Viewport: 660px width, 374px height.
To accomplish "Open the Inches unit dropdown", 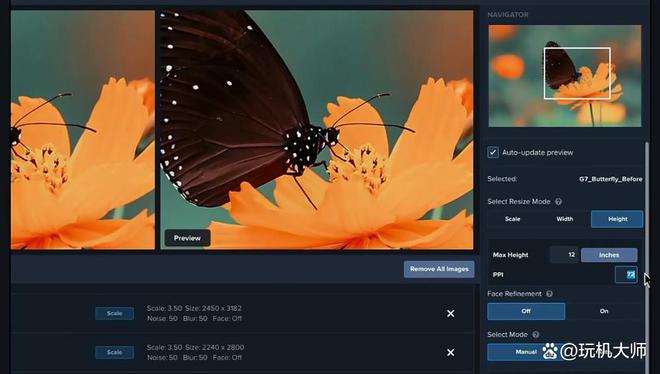I will (x=609, y=255).
